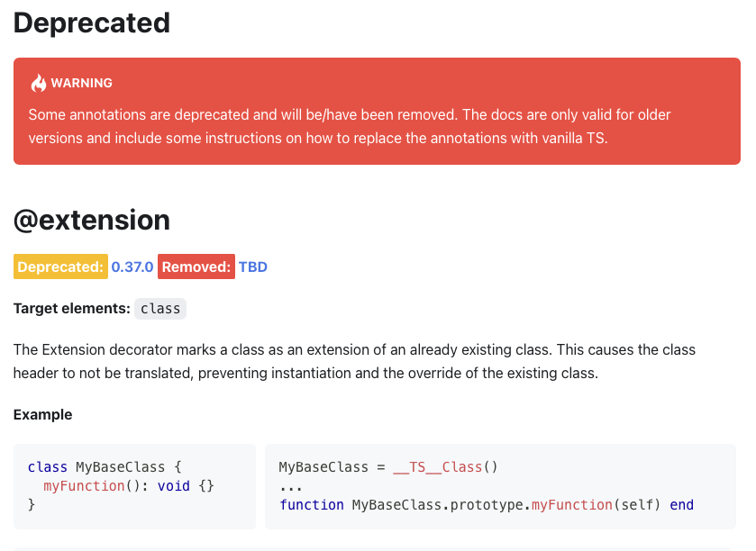Screen dimensions: 756x551
Task: Click the Deprecated page heading
Action: 92,23
